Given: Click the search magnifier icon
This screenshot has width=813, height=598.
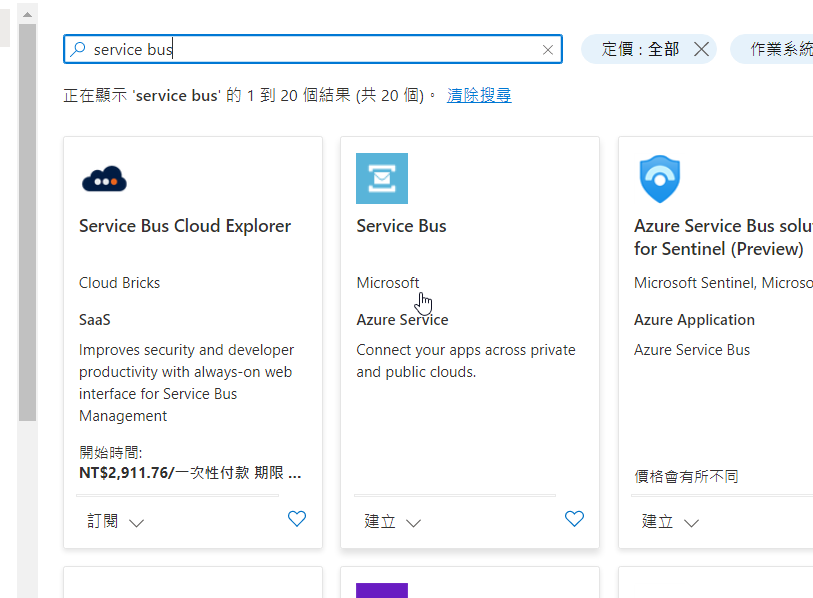Looking at the screenshot, I should 78,49.
